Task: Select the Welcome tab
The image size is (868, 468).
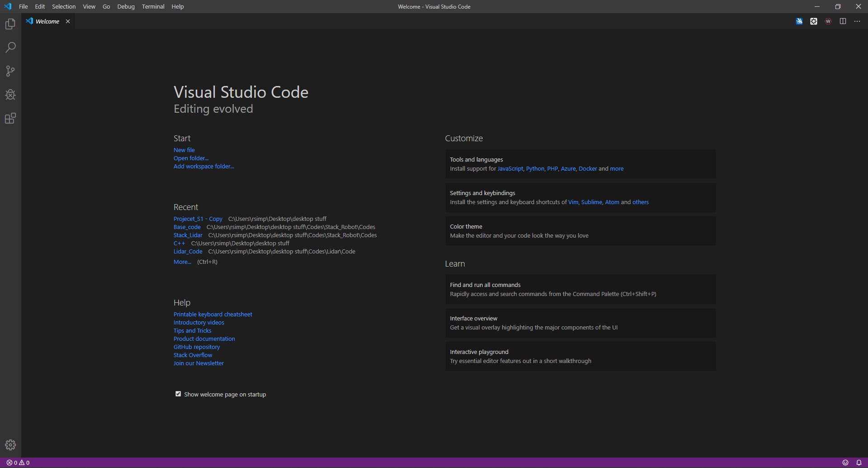Action: (x=47, y=21)
